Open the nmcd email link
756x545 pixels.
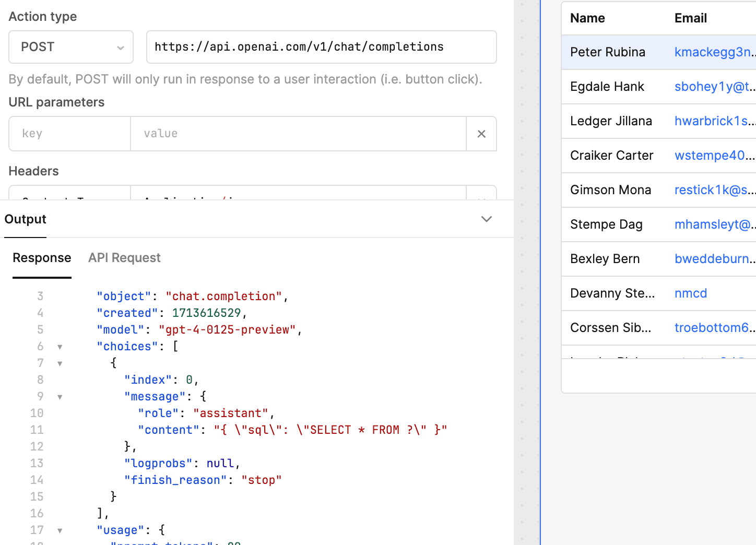[690, 293]
